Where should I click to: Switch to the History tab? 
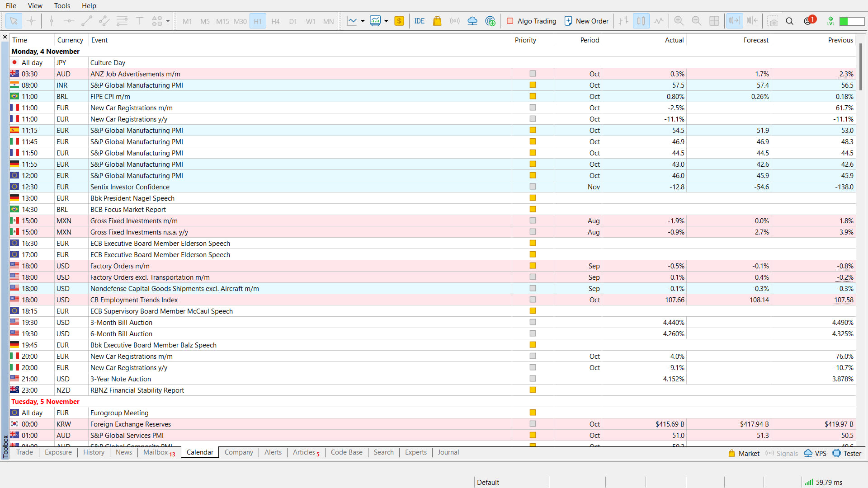coord(94,452)
